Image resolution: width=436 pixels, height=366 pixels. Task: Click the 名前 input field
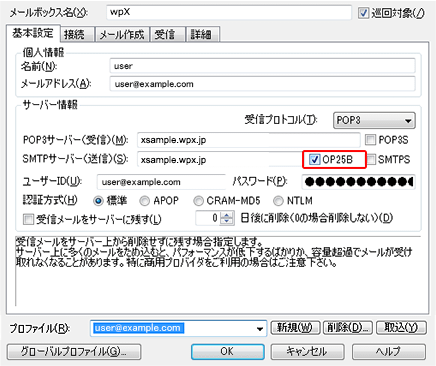point(262,66)
